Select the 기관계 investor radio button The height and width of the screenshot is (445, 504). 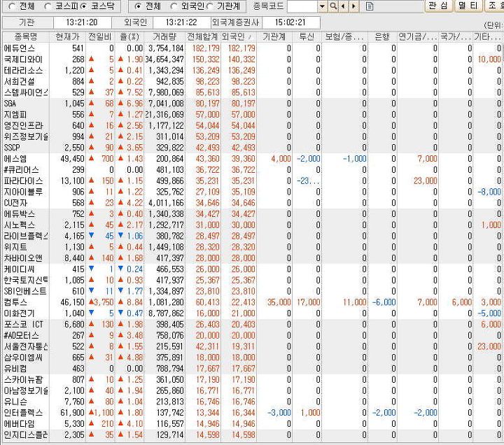click(x=210, y=6)
